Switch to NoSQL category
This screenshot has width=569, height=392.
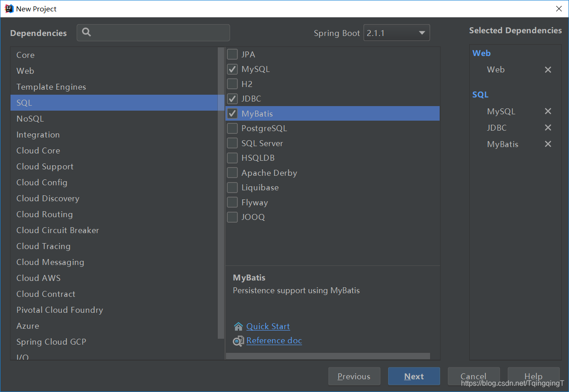[x=114, y=119]
